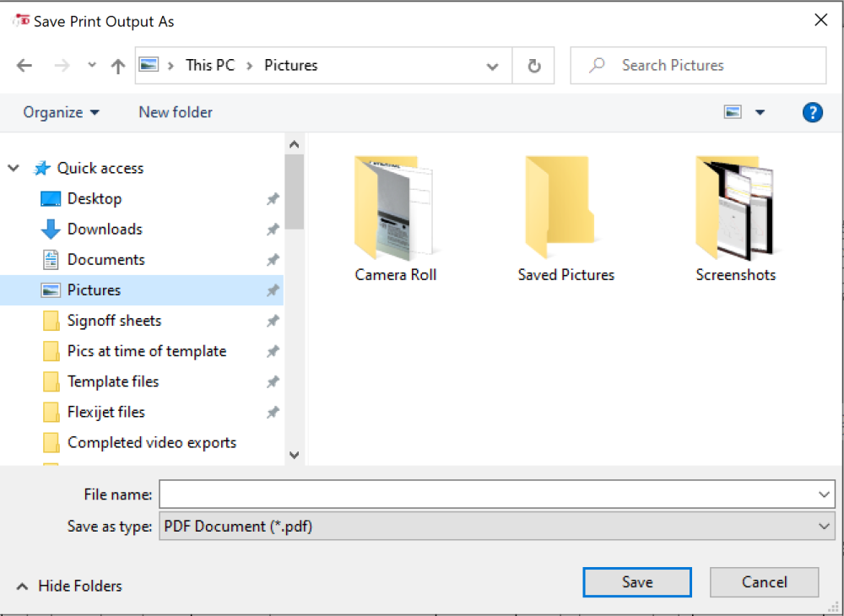Refresh the Pictures folder view
844x616 pixels.
point(533,65)
